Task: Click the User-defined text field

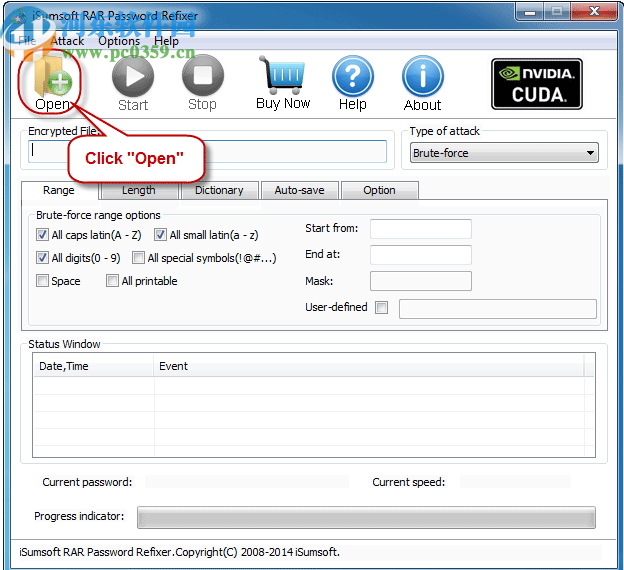Action: point(498,309)
